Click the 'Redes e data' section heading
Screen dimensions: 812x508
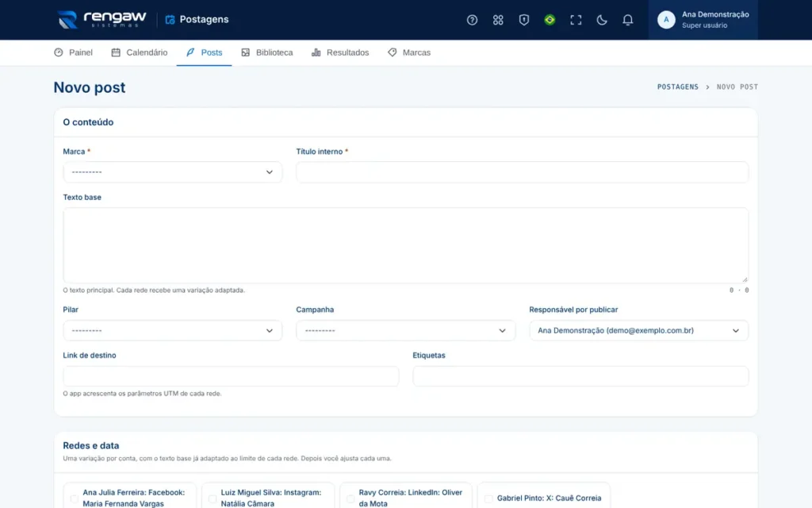pyautogui.click(x=91, y=446)
